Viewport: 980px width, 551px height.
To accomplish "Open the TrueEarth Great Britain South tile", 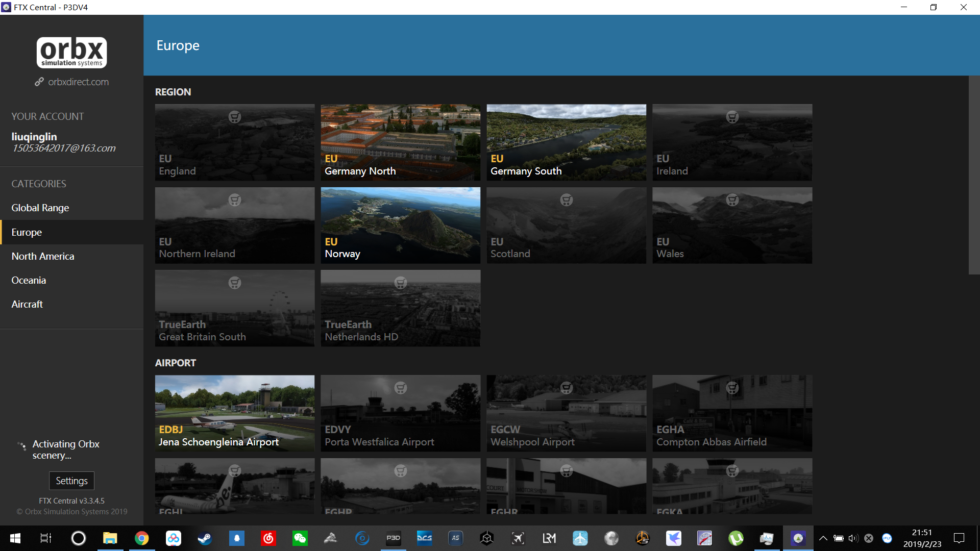I will (235, 308).
